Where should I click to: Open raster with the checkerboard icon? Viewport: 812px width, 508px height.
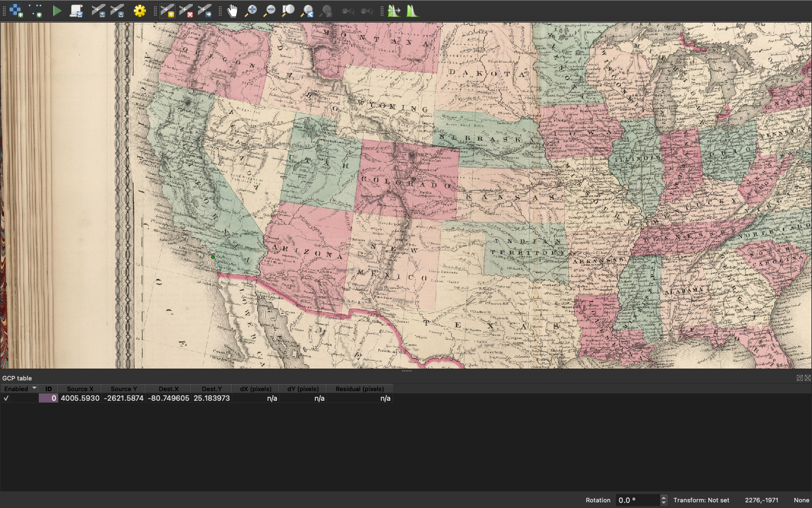point(16,11)
